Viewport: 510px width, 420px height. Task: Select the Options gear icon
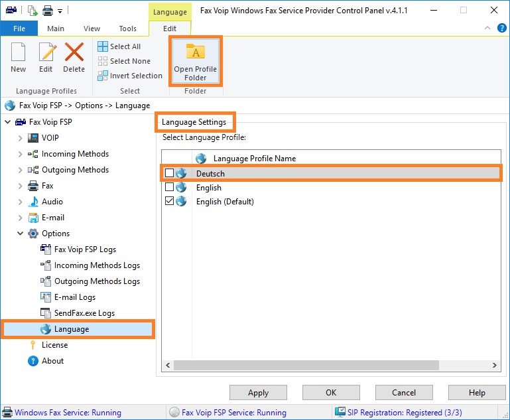click(33, 234)
